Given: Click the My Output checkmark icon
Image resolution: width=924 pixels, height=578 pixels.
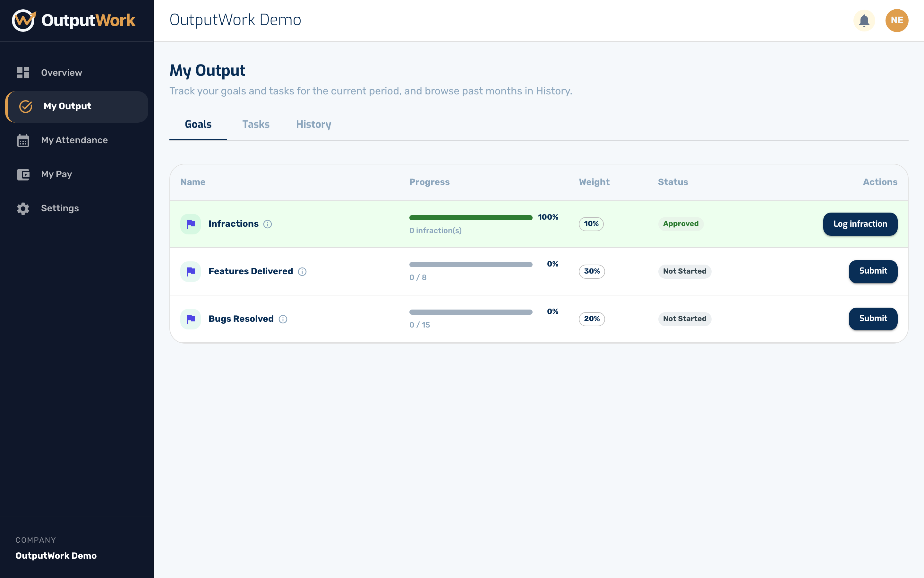Looking at the screenshot, I should click(26, 106).
